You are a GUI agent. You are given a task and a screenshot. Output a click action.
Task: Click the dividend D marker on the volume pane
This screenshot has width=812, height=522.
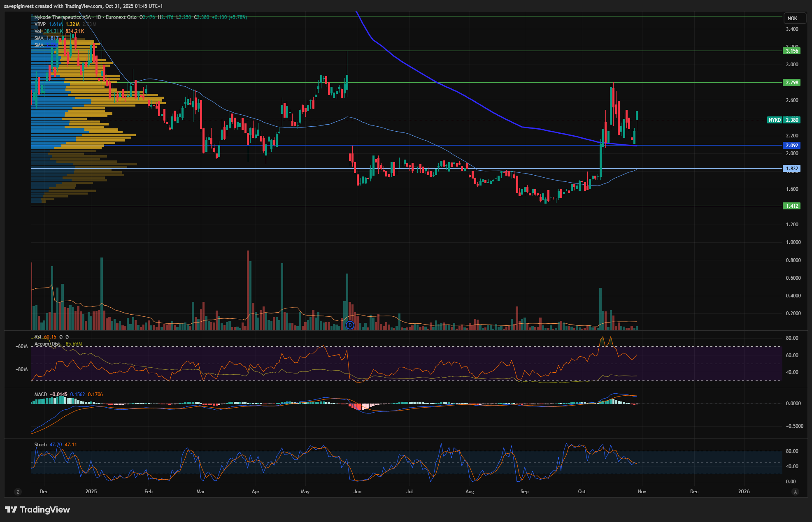[350, 325]
